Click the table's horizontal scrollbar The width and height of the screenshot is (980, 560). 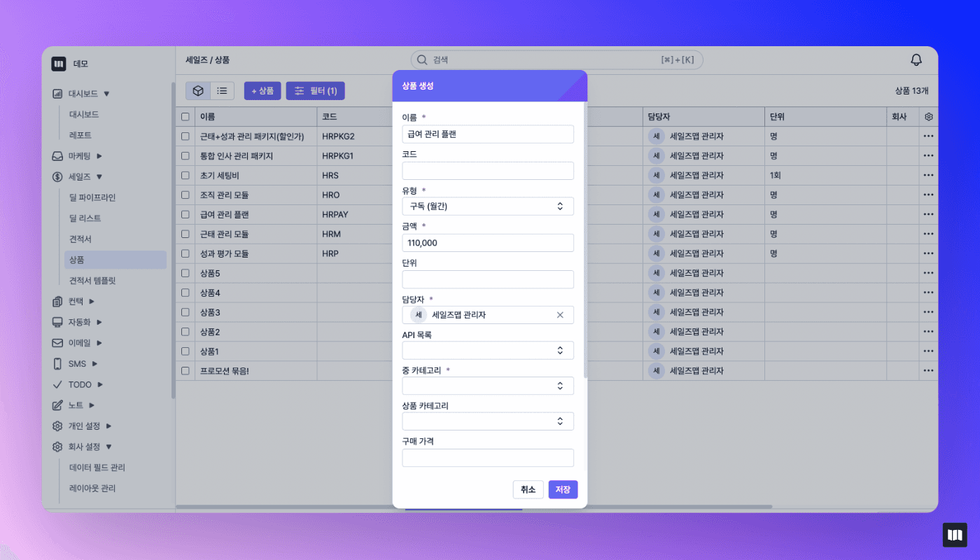(474, 507)
